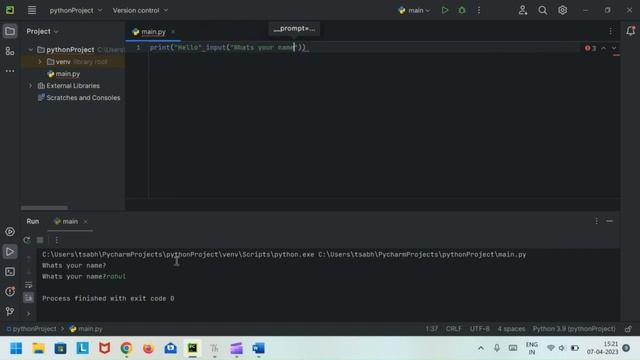Open Code With Me user icon
This screenshot has height=360, width=640.
522,10
